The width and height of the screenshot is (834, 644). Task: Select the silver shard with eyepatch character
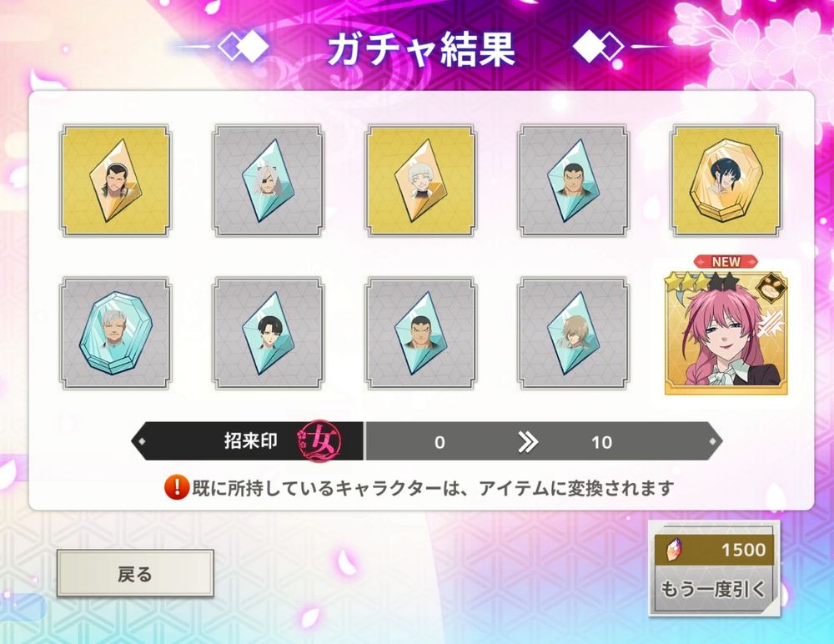coord(268,181)
